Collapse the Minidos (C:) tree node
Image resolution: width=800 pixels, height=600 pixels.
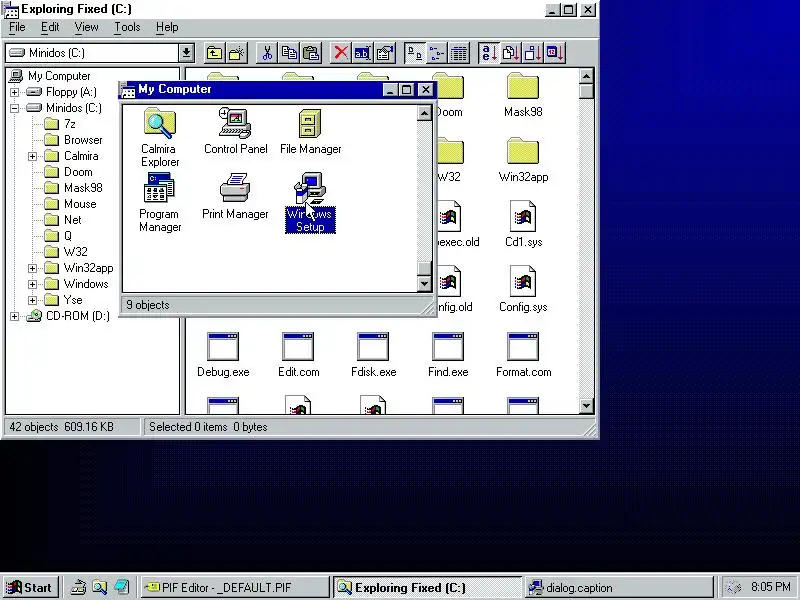pyautogui.click(x=14, y=108)
